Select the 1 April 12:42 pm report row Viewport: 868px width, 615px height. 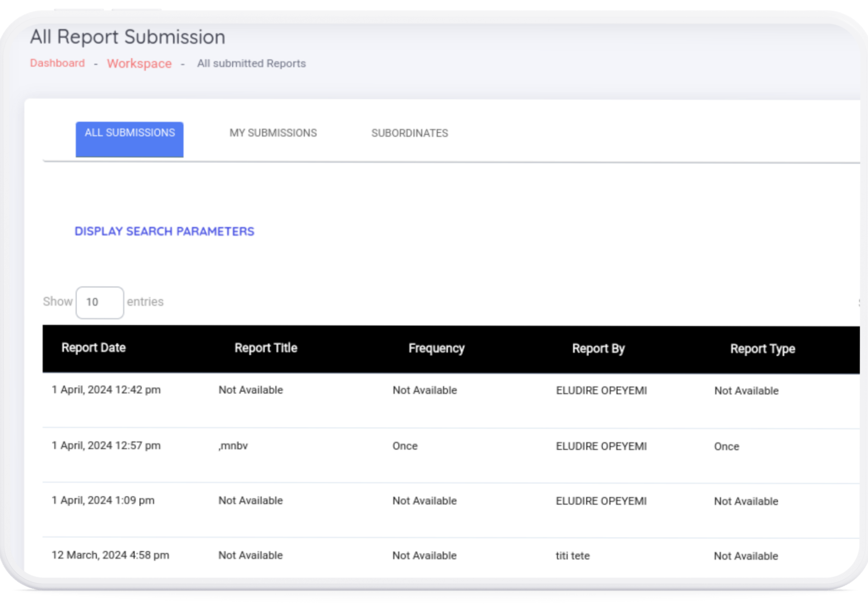tap(106, 390)
